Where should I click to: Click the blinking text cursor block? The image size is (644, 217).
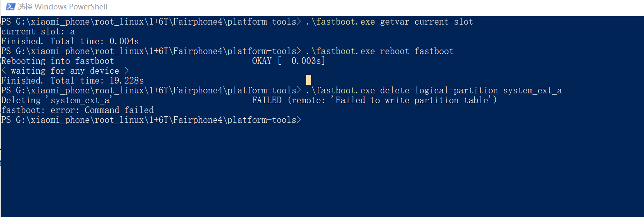coord(309,80)
